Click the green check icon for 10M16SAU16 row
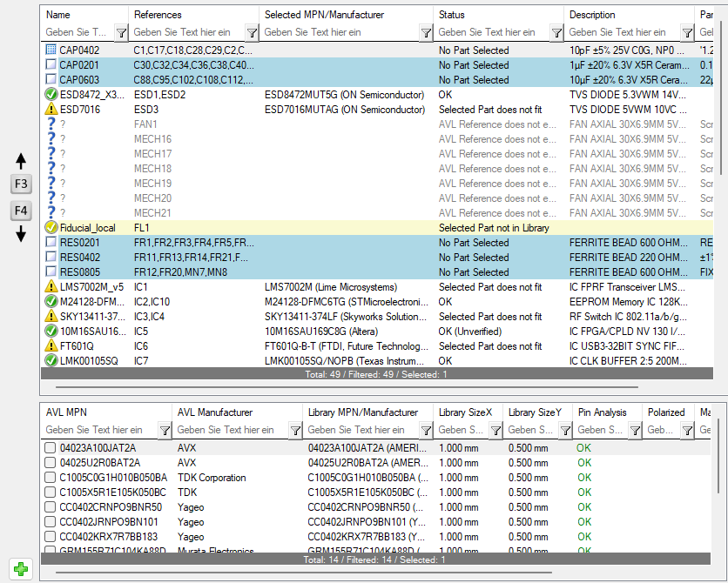Image resolution: width=728 pixels, height=583 pixels. [x=51, y=332]
